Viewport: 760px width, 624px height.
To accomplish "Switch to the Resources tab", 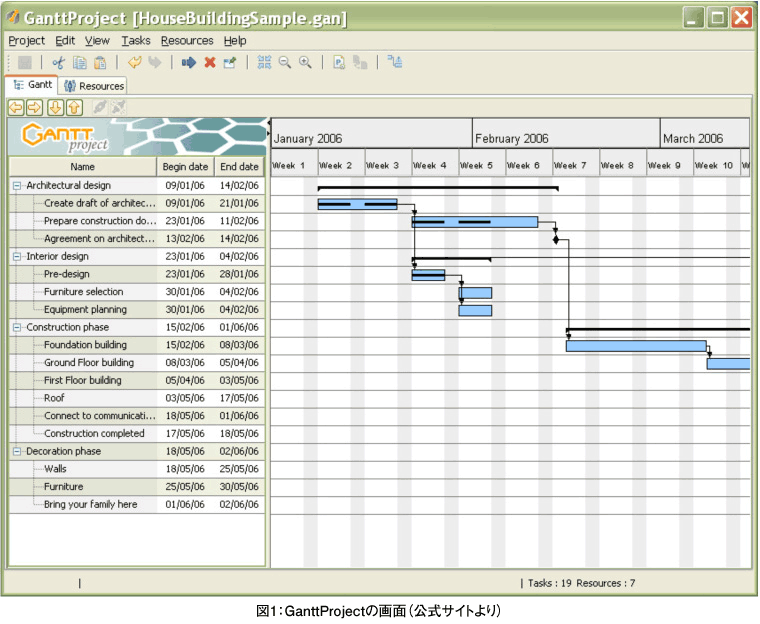I will (x=94, y=86).
